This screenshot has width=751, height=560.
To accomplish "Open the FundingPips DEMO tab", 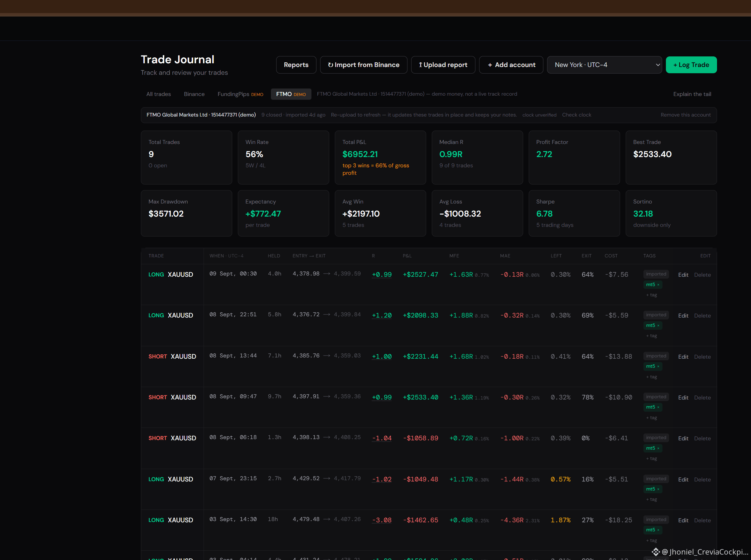I will 240,94.
